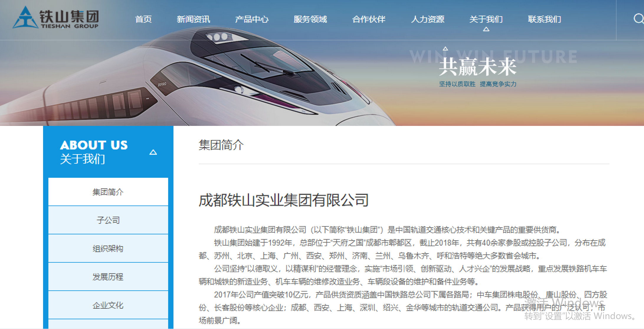Screen dimensions: 644x329
Task: View 组织架构 from sidebar
Action: pos(108,249)
